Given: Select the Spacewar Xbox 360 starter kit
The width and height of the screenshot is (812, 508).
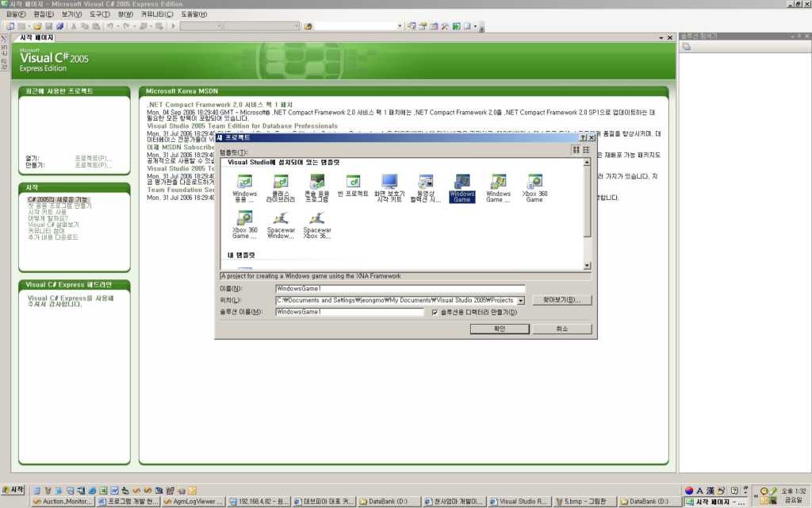Looking at the screenshot, I should pos(317,225).
